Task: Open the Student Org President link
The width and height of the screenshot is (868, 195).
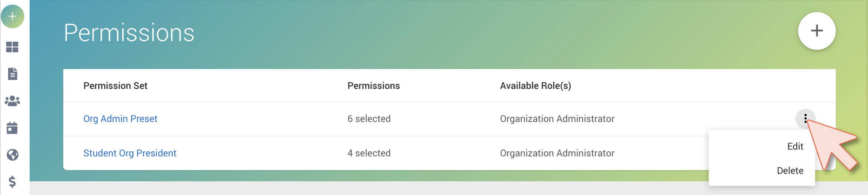Action: 130,153
